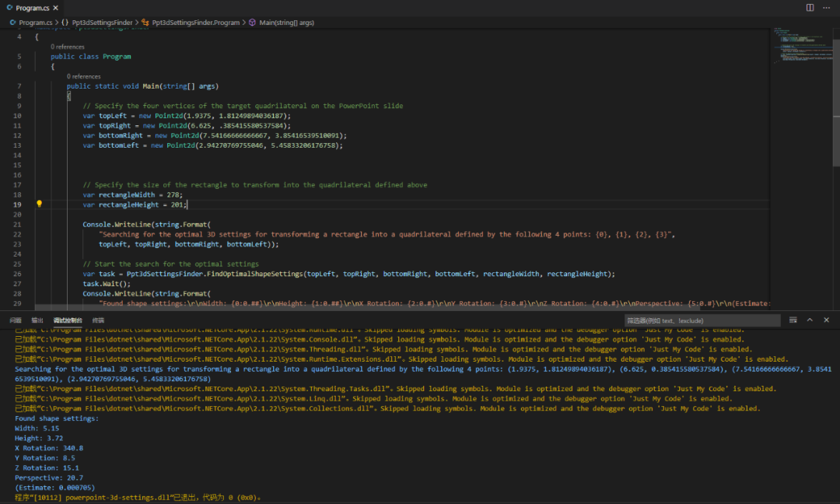840x504 pixels.
Task: Select the "Height: 3.72" console output
Action: [x=39, y=438]
